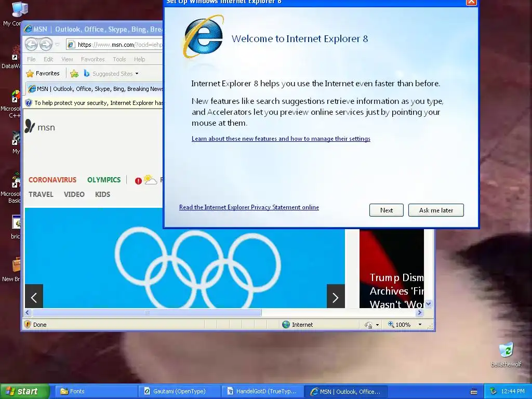Open the TRAVEL section on MSN
The image size is (532, 399).
point(41,194)
